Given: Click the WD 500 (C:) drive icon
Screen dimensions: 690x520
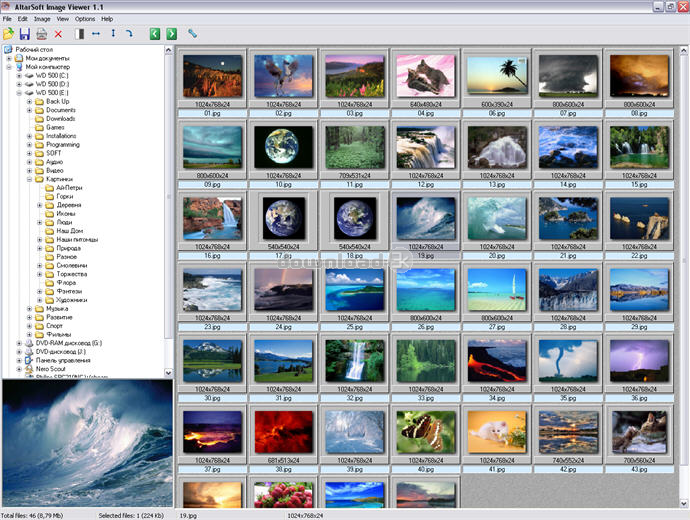Looking at the screenshot, I should tap(29, 76).
